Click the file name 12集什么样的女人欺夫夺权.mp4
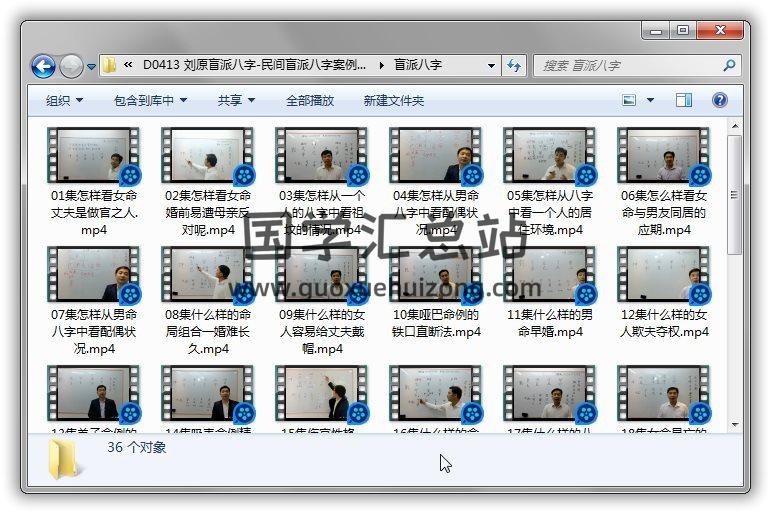 click(664, 323)
